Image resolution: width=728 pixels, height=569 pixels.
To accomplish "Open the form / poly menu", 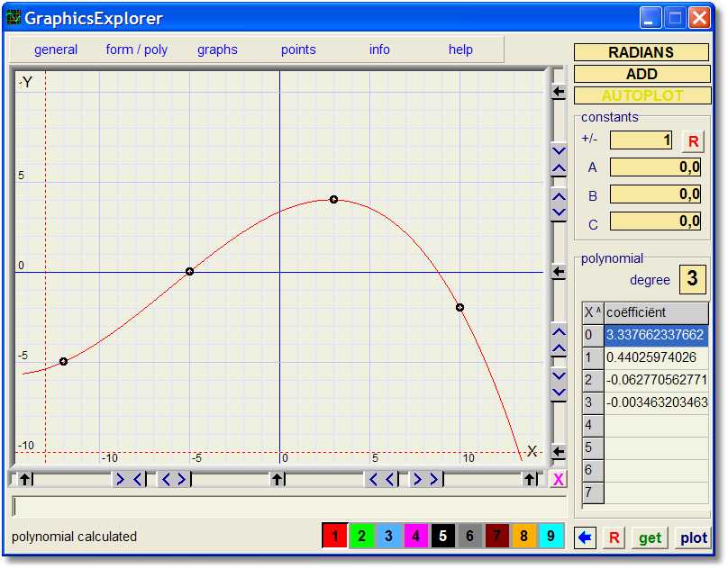I will [137, 50].
